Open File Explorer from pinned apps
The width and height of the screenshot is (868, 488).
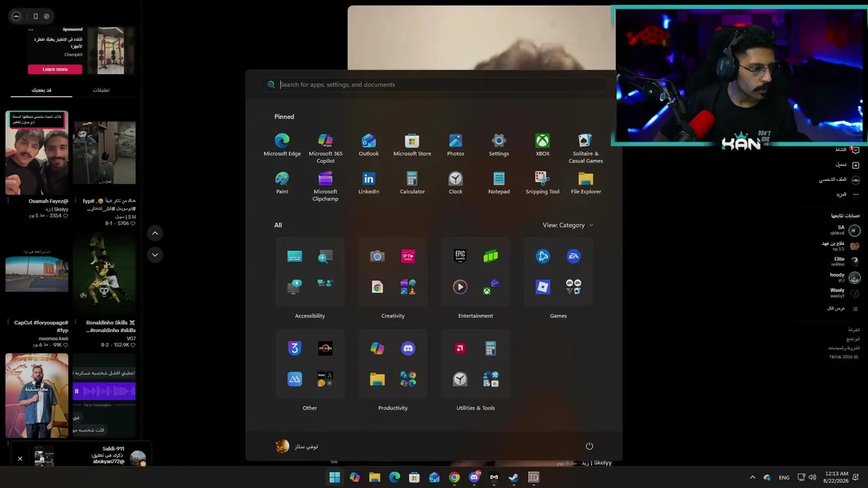[x=586, y=183]
